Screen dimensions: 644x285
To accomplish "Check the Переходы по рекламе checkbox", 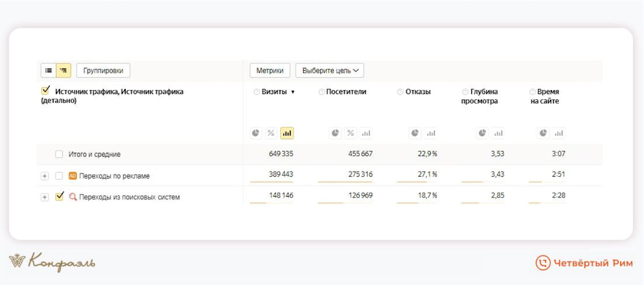I will [x=59, y=175].
